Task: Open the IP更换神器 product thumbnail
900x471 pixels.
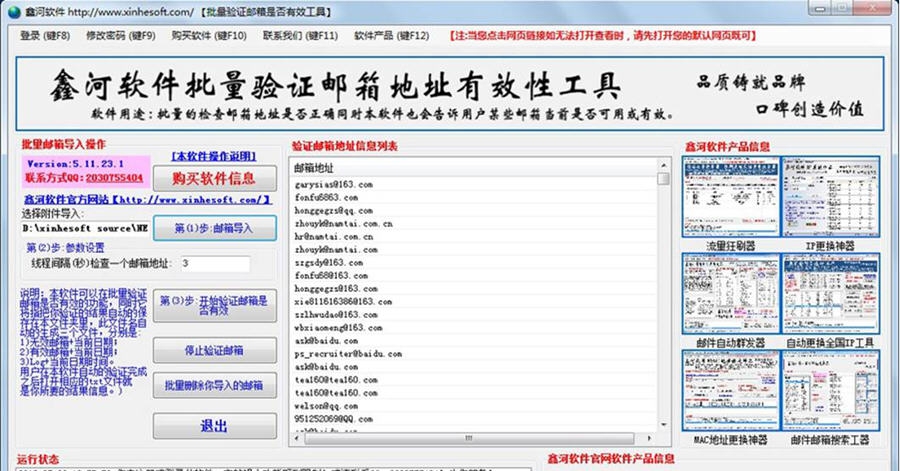Action: pyautogui.click(x=830, y=197)
